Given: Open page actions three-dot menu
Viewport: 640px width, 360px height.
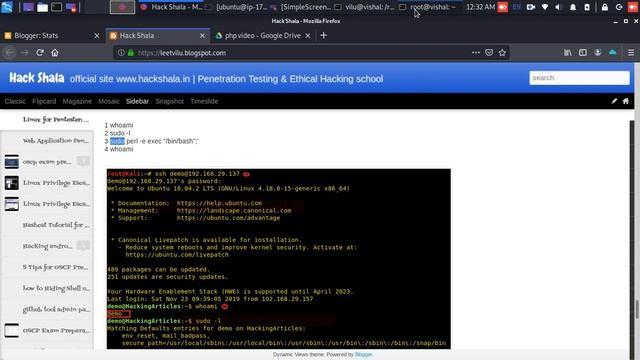Looking at the screenshot, I should (476, 53).
